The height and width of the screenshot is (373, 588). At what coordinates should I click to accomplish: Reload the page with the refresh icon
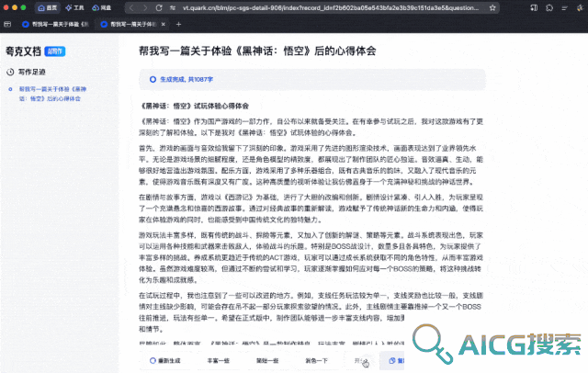pos(159,7)
